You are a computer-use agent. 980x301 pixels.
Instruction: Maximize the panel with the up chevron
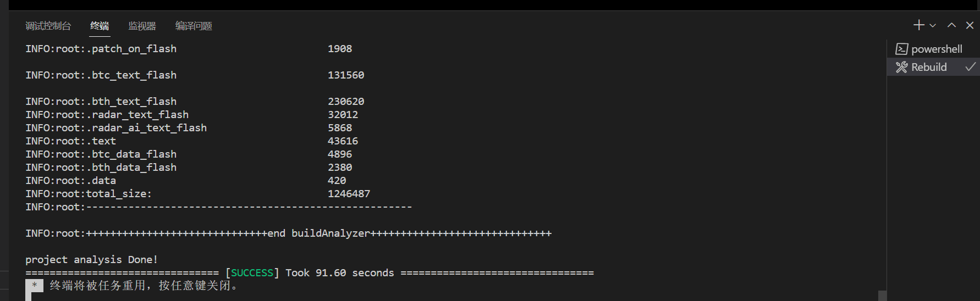951,25
